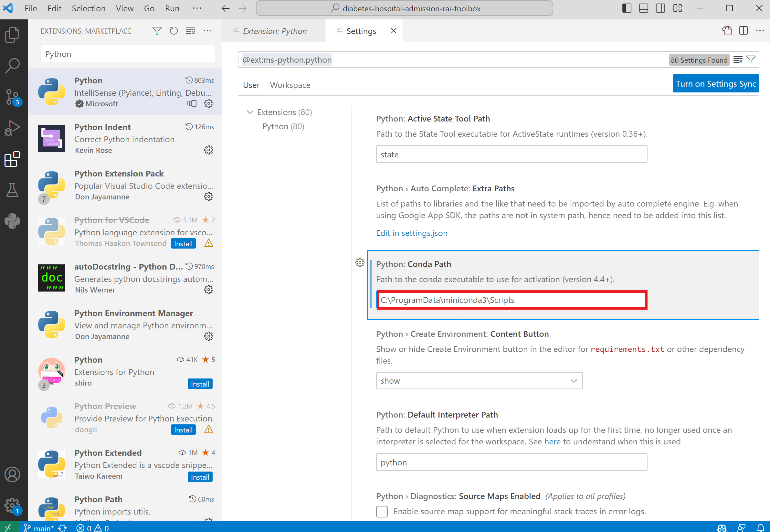Toggle the panel layout icon

click(x=643, y=8)
